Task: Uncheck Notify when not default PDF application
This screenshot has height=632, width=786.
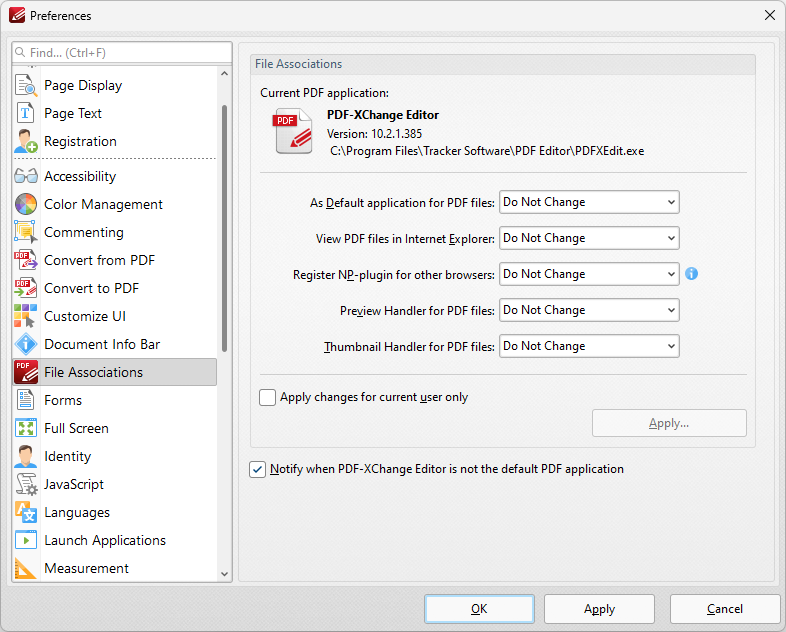Action: coord(257,470)
